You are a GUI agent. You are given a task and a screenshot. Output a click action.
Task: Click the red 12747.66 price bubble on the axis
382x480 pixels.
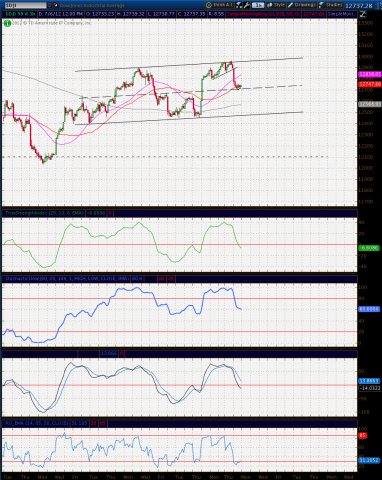(369, 85)
